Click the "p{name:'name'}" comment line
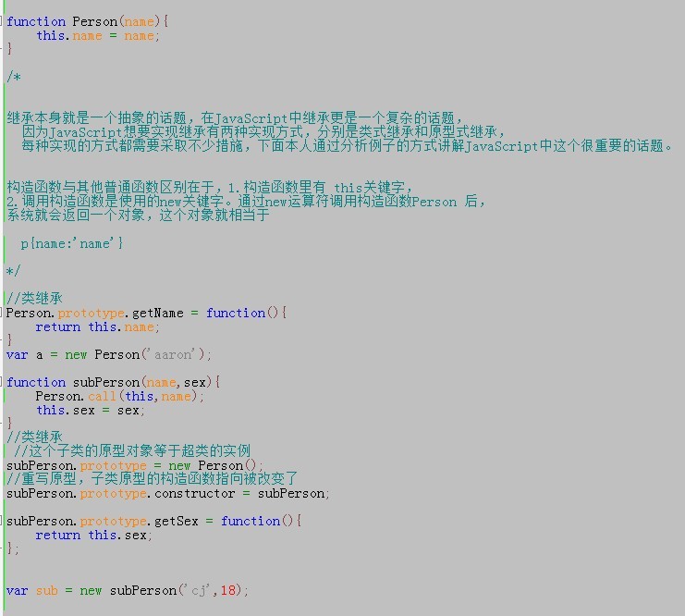The image size is (685, 616). point(72,243)
